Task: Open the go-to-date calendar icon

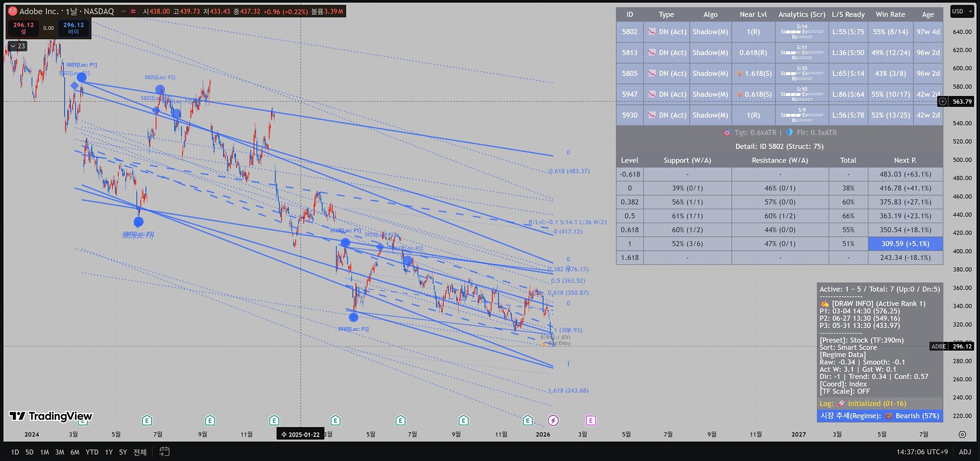Action: coord(164,452)
